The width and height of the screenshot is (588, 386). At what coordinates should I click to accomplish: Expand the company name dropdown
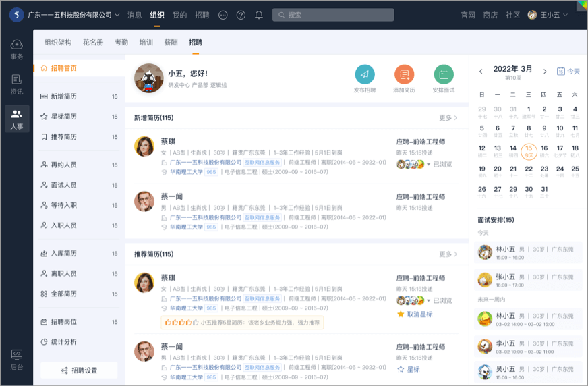pos(117,15)
